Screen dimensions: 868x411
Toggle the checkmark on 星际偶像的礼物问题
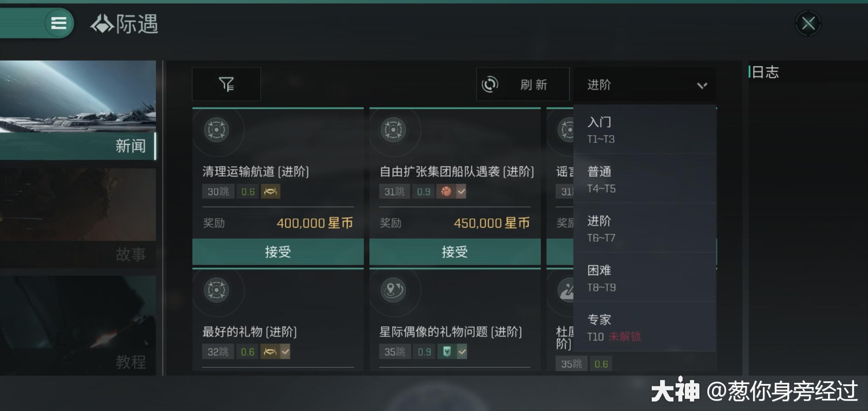click(462, 352)
